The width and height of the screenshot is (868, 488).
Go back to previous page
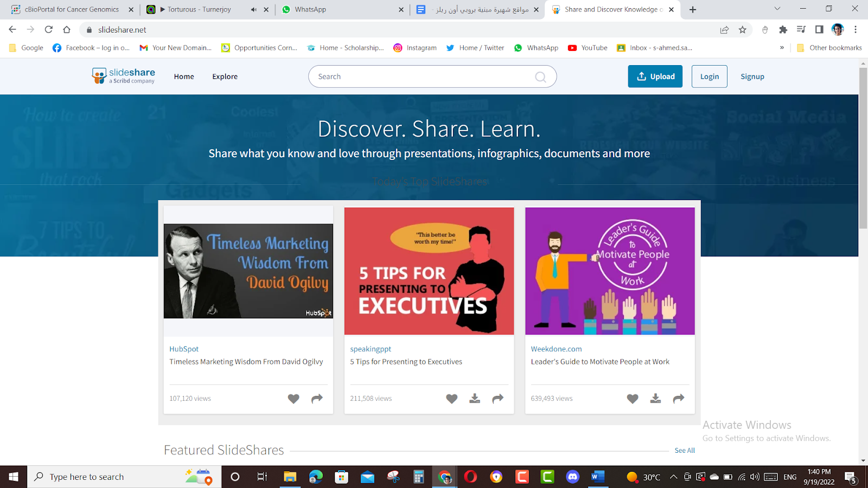pos(12,30)
